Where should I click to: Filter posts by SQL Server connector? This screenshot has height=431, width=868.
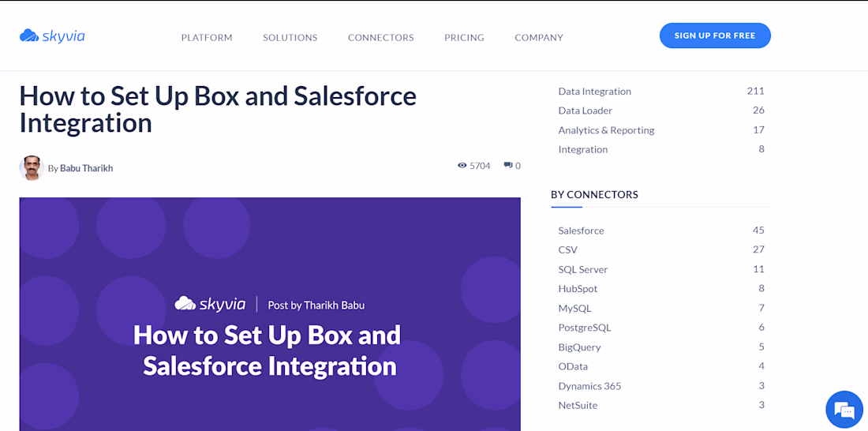pyautogui.click(x=583, y=269)
